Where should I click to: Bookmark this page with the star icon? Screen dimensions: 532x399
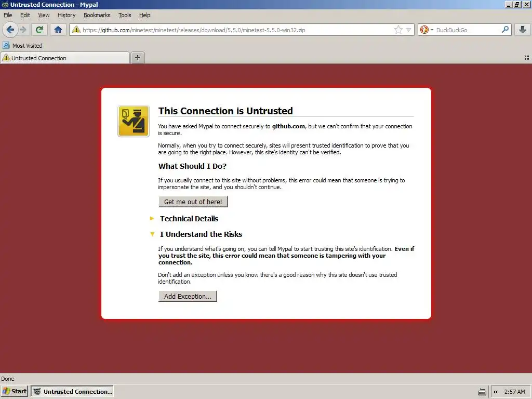click(x=398, y=30)
